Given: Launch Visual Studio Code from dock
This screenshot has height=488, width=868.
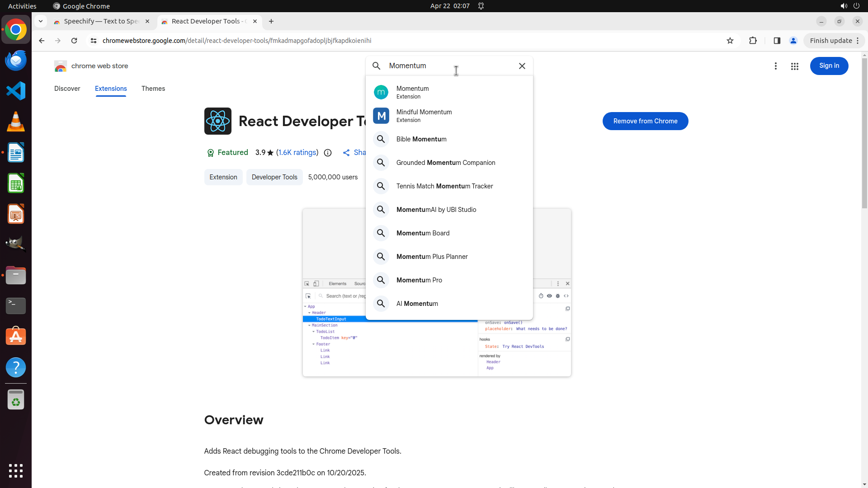Looking at the screenshot, I should 16,91.
